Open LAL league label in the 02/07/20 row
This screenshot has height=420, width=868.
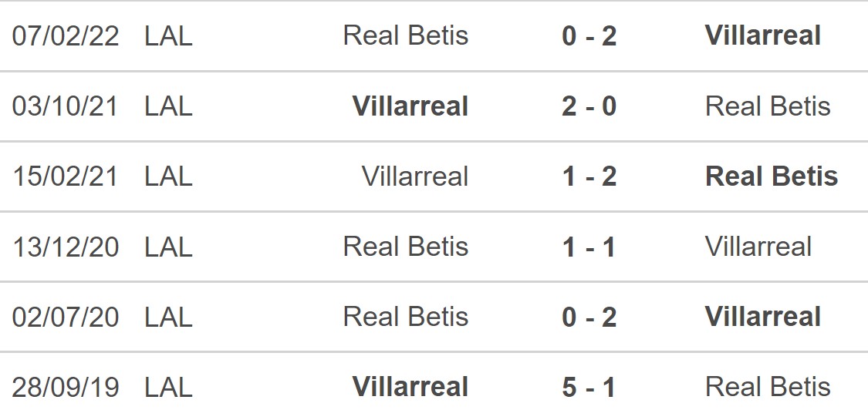(168, 317)
